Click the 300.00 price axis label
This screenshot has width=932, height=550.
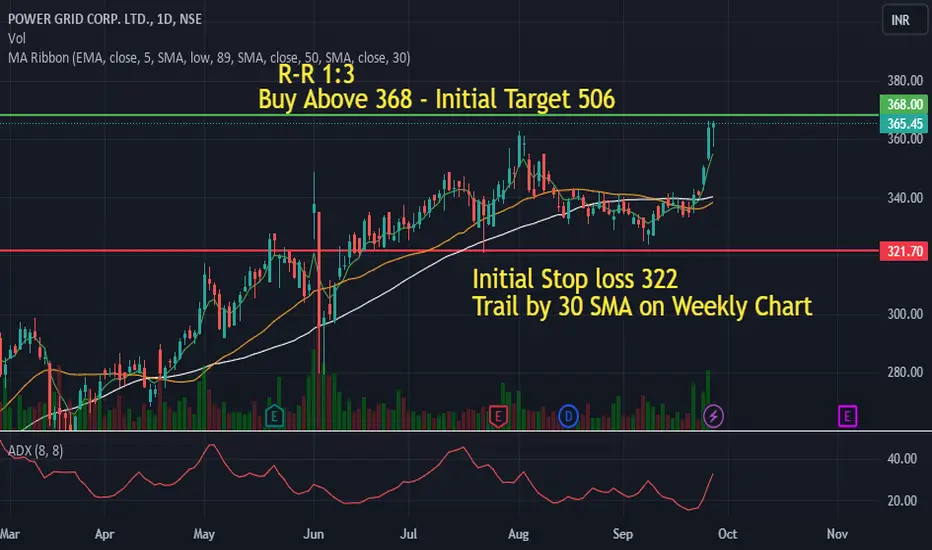click(x=905, y=314)
